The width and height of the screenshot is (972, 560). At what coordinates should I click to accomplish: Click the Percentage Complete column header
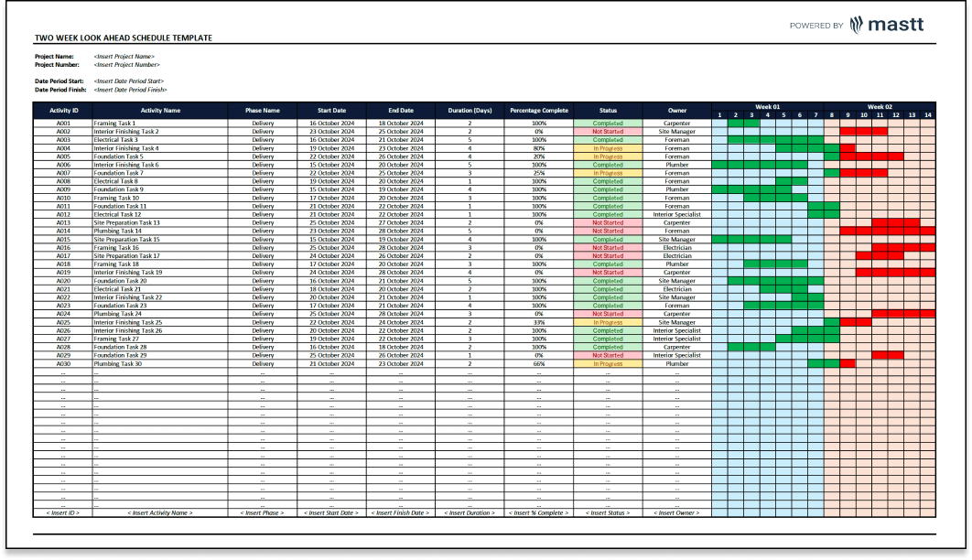click(539, 111)
